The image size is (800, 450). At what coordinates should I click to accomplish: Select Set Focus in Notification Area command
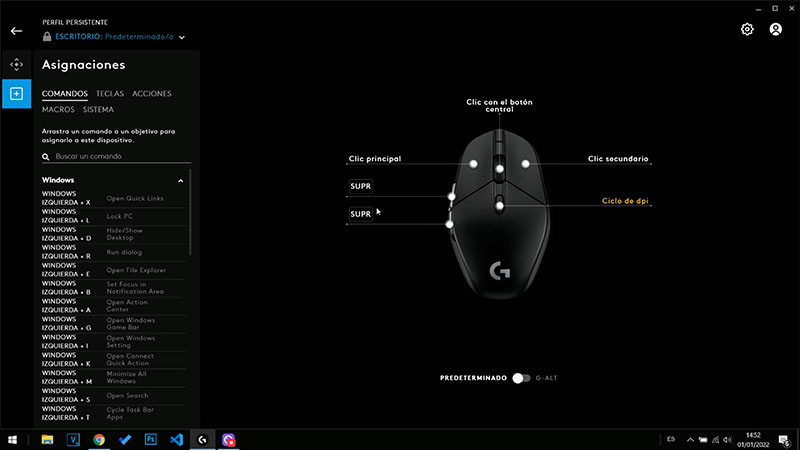click(x=114, y=288)
